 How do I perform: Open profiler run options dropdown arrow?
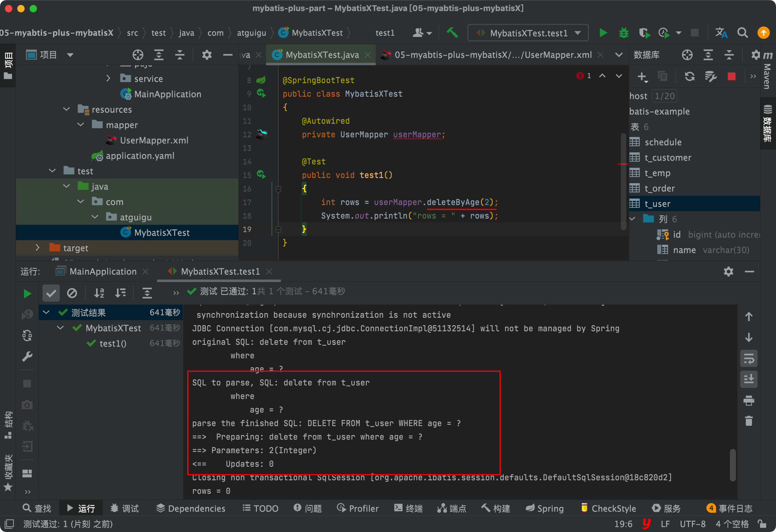[678, 33]
